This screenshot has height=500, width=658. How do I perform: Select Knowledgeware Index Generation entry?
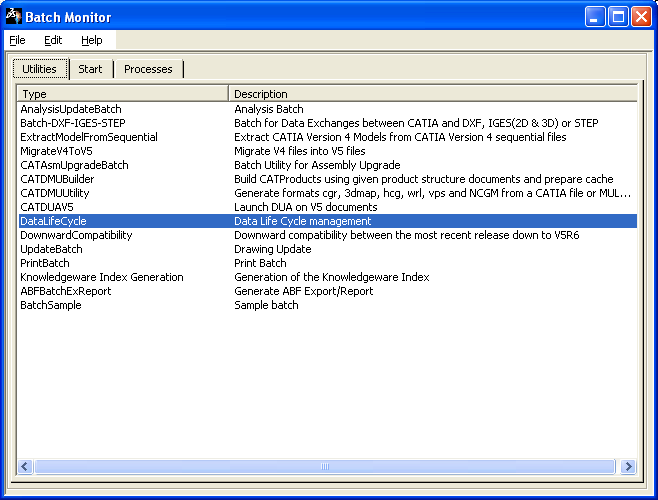point(102,277)
